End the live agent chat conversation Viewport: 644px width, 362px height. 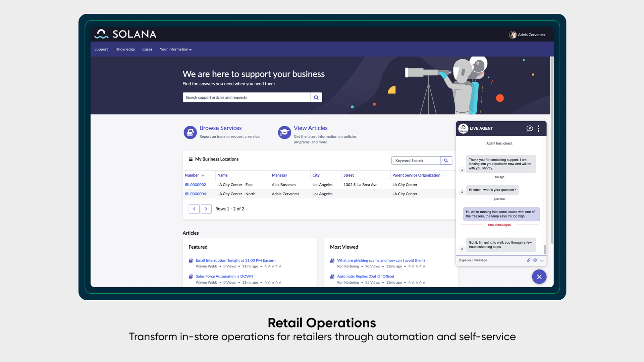click(530, 128)
